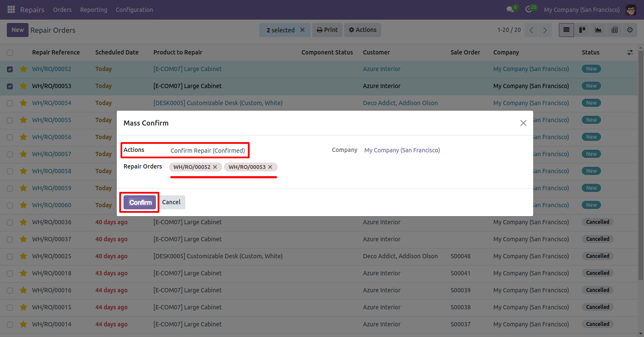Switch to kanban view

[x=582, y=30]
